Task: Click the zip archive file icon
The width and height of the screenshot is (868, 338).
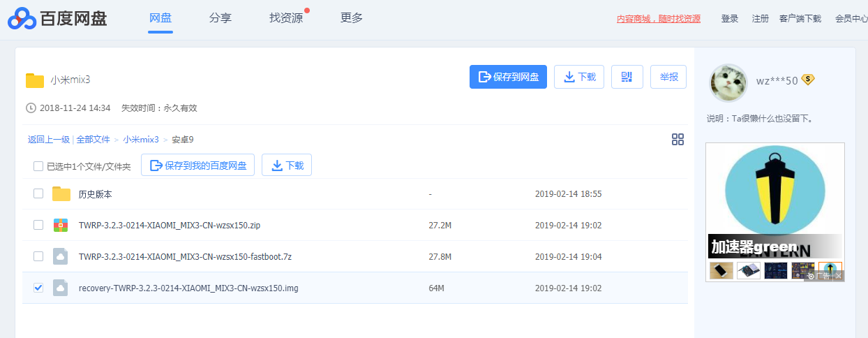Action: [61, 225]
